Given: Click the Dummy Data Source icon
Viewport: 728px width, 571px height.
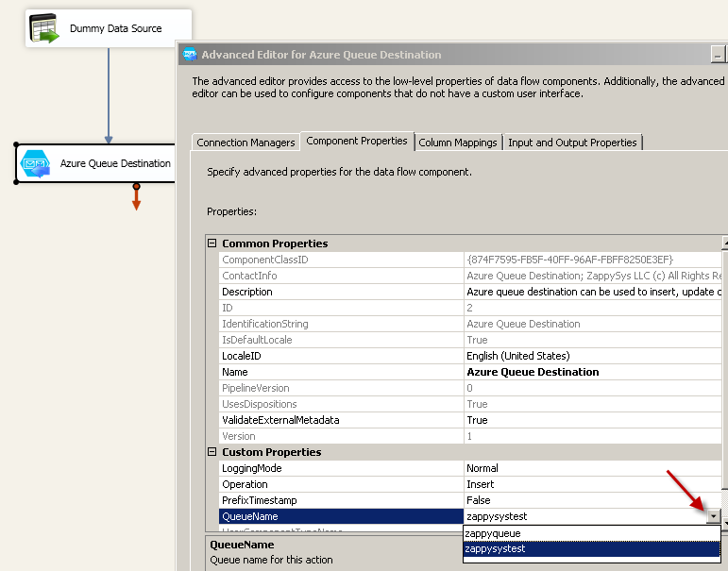Looking at the screenshot, I should tap(44, 28).
